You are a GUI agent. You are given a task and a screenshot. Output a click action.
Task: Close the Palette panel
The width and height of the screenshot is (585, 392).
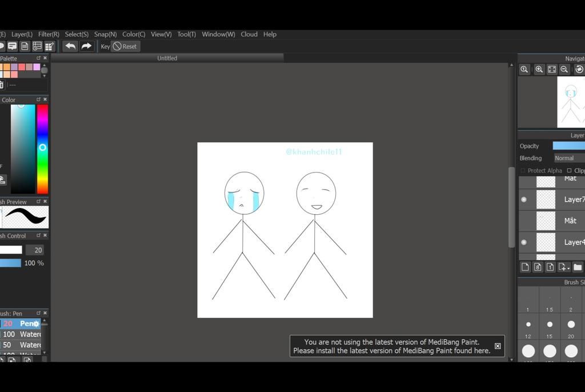click(45, 58)
